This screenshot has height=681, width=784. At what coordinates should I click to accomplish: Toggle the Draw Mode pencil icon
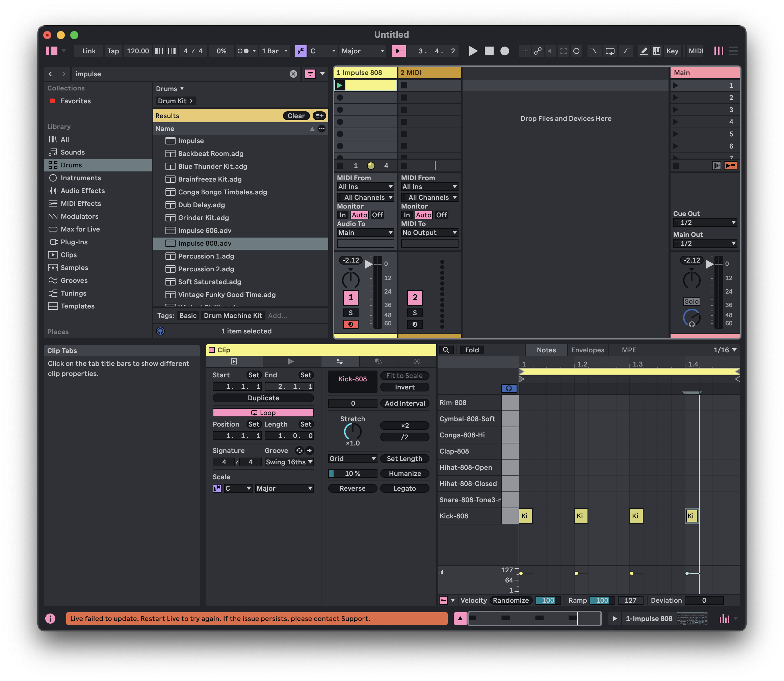tap(644, 51)
